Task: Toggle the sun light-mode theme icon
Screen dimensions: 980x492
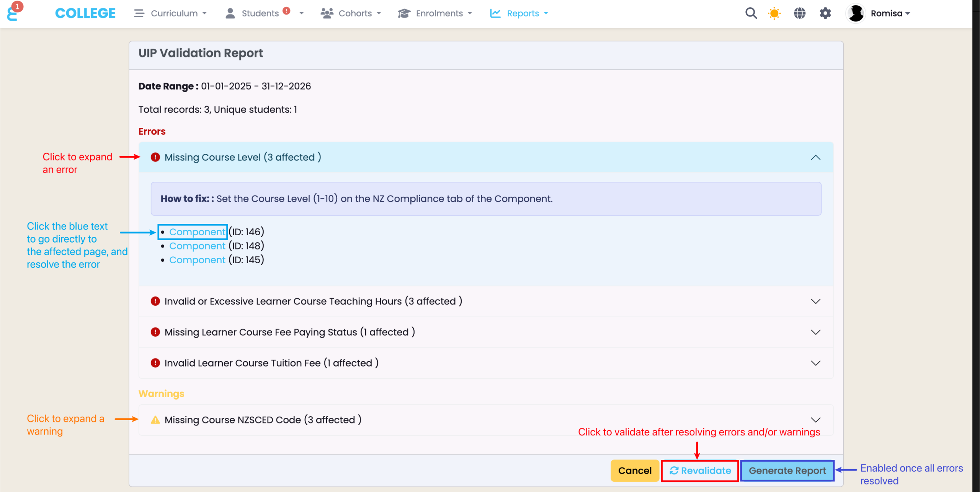Action: pos(774,13)
